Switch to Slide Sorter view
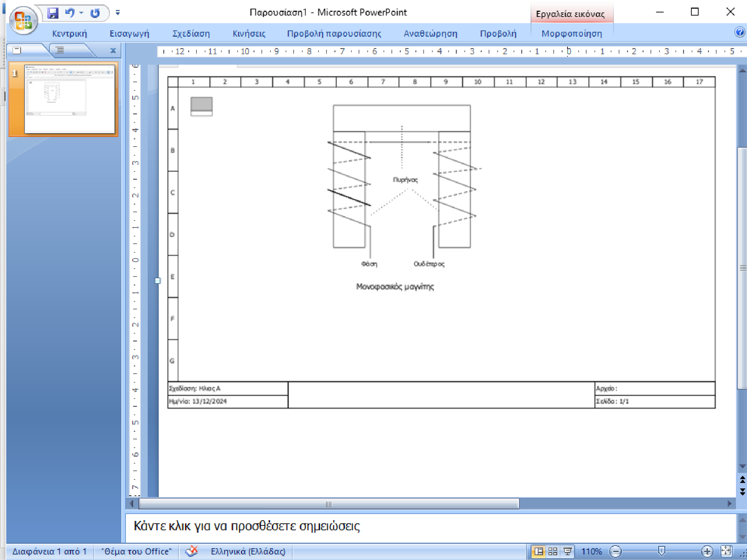Screen dimensions: 747x560 click(553, 551)
